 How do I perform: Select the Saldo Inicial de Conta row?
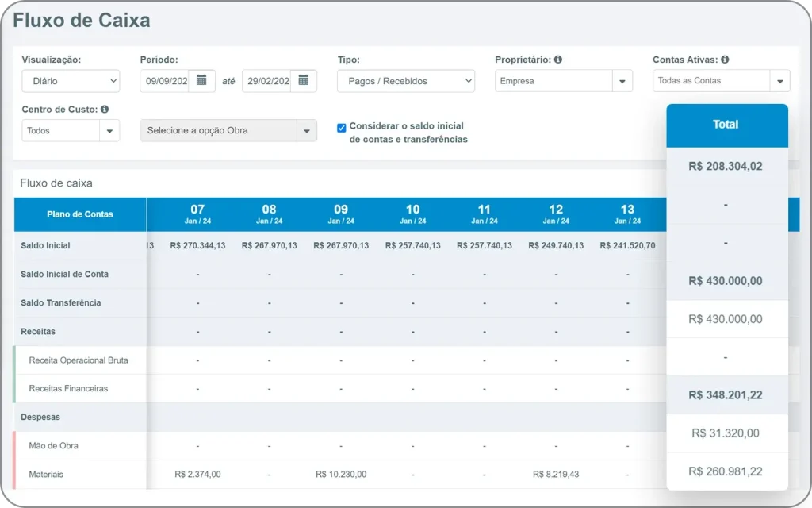(x=65, y=274)
